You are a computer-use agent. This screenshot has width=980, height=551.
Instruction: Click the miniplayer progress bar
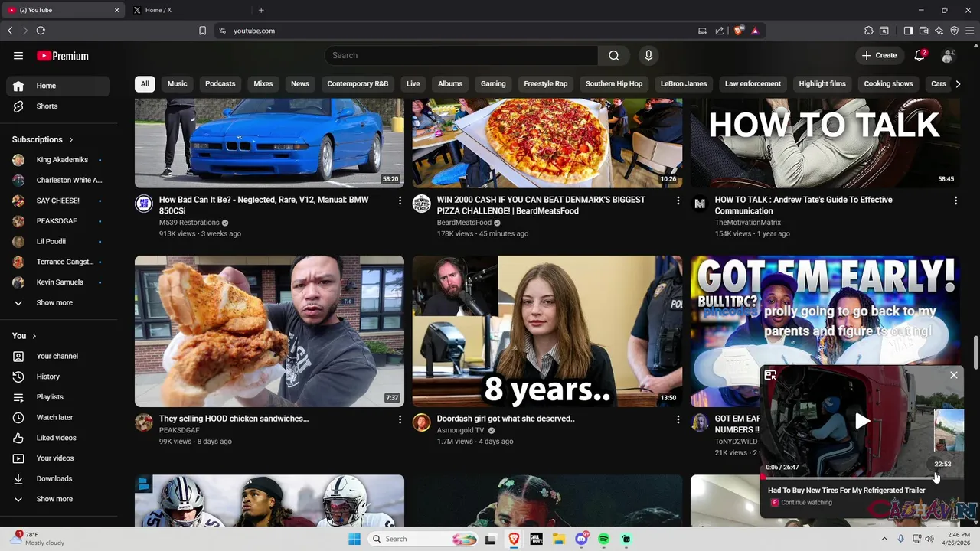[x=862, y=478]
